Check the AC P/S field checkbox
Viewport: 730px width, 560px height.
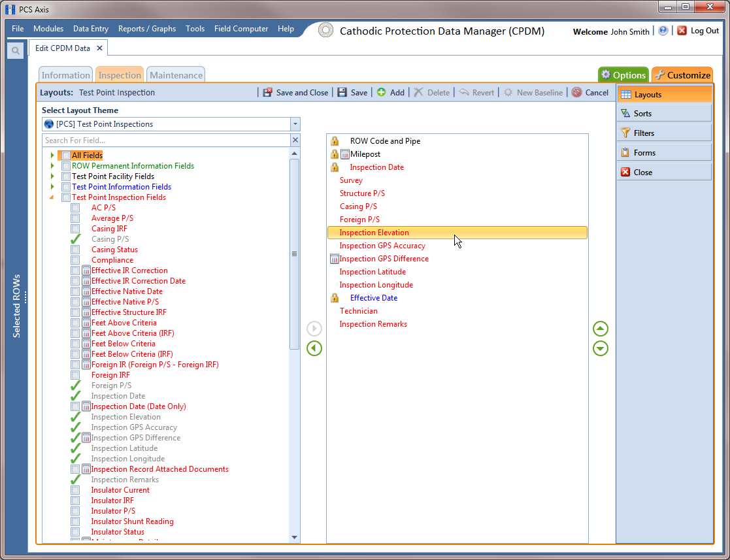(75, 208)
